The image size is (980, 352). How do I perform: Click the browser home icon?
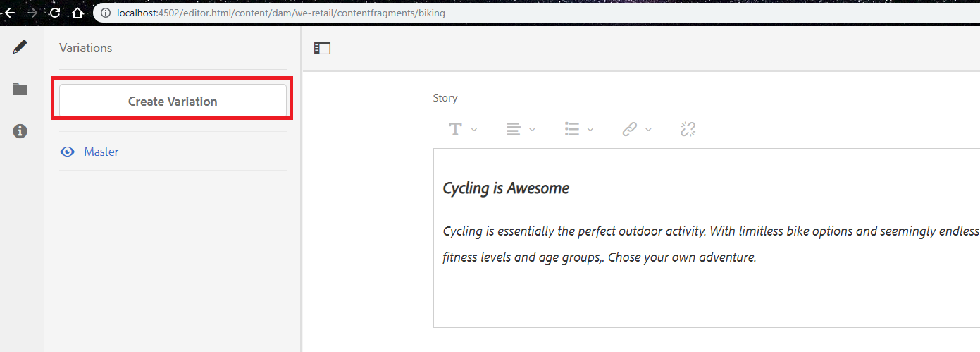point(77,13)
